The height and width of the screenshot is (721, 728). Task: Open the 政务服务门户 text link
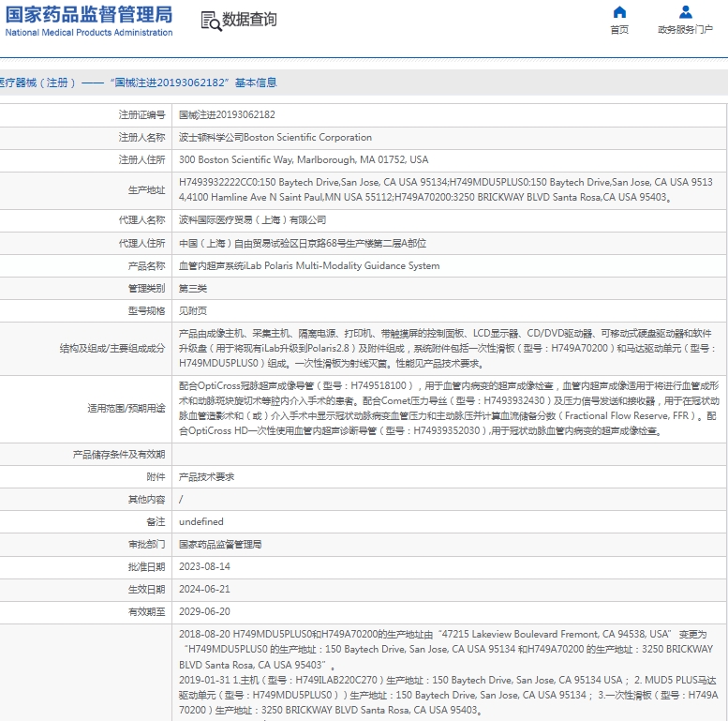(x=685, y=30)
